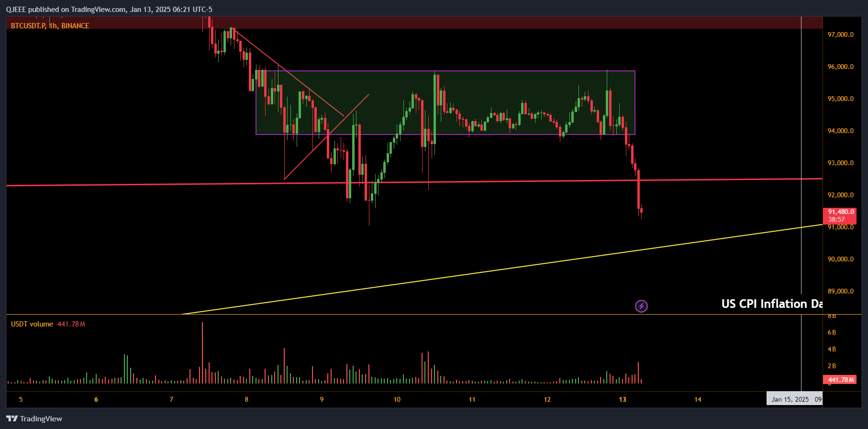Viewport: 868px width, 429px height.
Task: Click the 95,000.0 price axis label
Action: tap(841, 99)
